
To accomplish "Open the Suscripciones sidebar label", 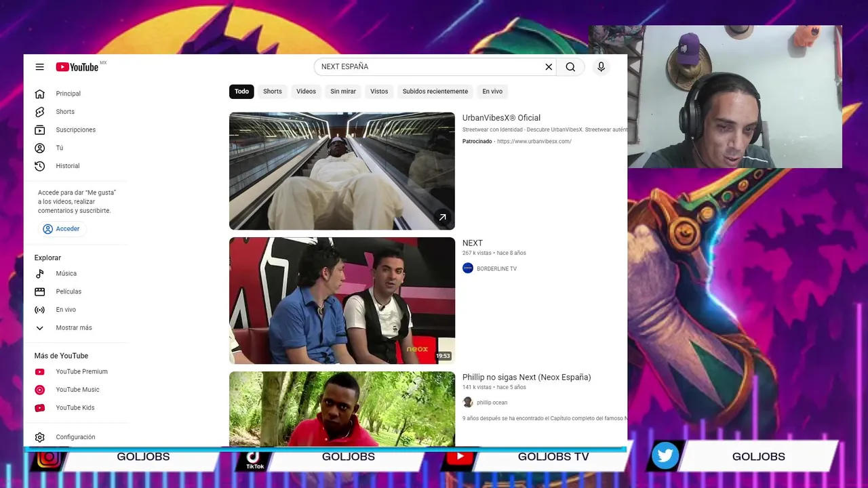I will pos(76,130).
